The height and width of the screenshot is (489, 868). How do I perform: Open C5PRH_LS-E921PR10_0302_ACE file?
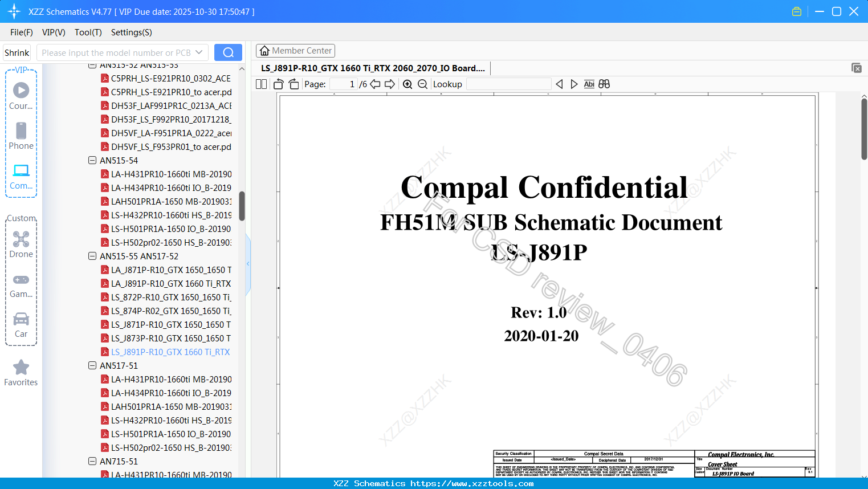click(x=171, y=78)
